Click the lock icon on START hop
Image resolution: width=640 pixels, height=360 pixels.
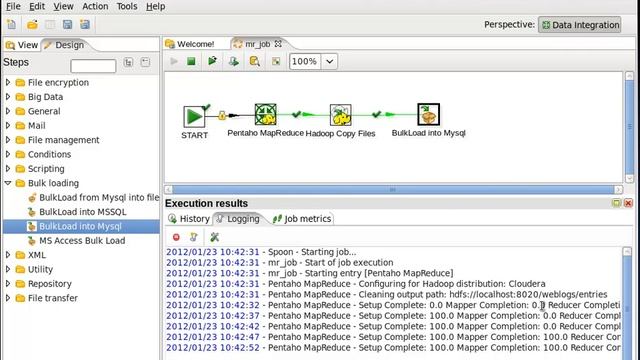[x=222, y=116]
